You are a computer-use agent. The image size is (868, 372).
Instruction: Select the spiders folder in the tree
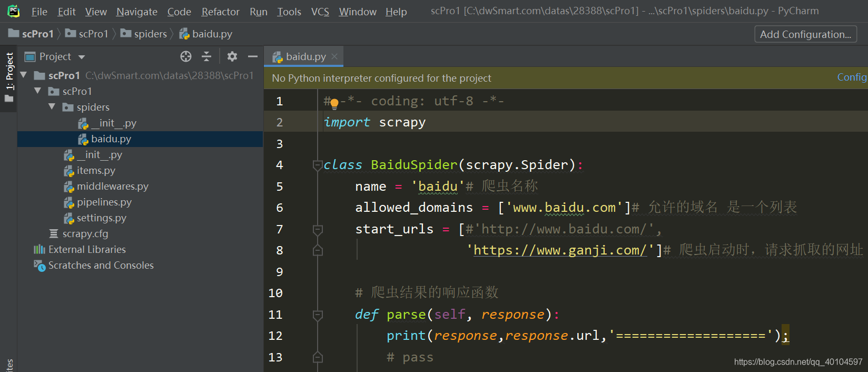[93, 107]
